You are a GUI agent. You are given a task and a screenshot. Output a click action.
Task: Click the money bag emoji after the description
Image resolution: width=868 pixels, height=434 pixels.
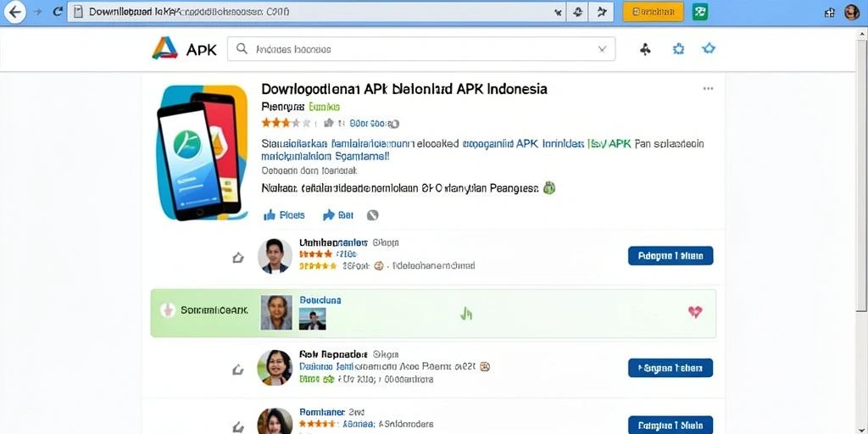pos(548,188)
